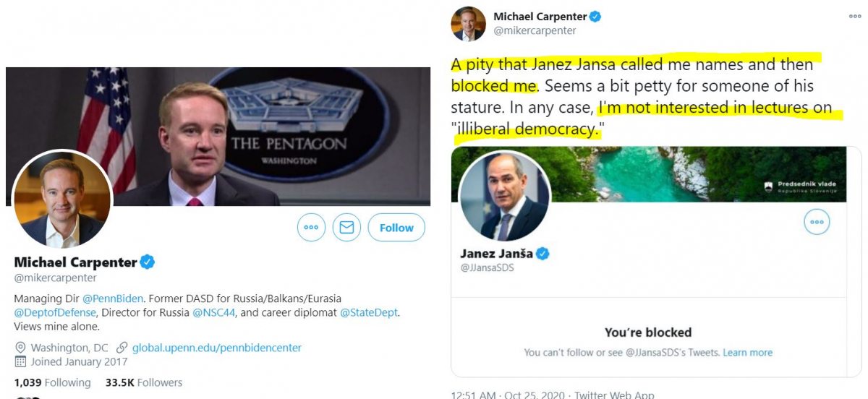This screenshot has height=399, width=868.
Task: Click the tweet author's small avatar
Action: tap(468, 23)
